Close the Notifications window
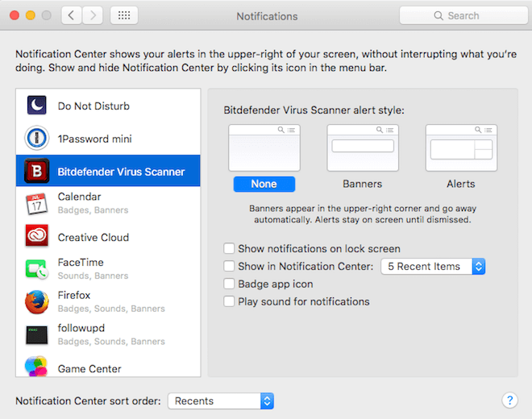The width and height of the screenshot is (532, 419). coord(15,15)
